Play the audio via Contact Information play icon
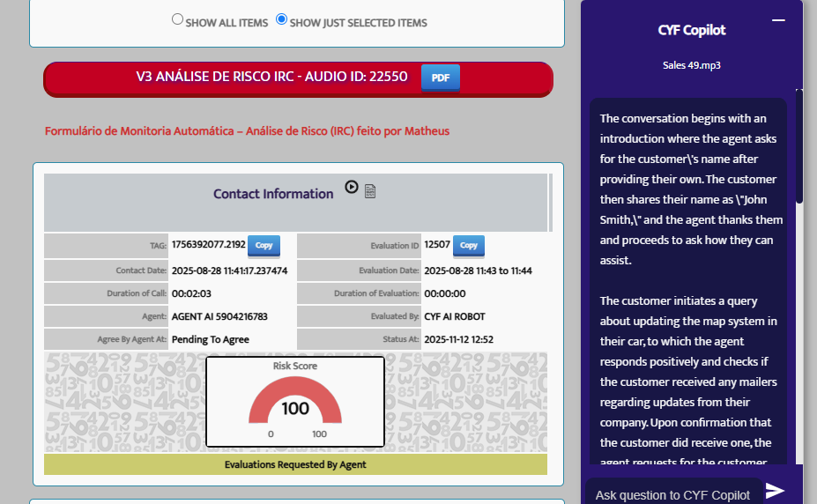817x504 pixels. [x=352, y=187]
